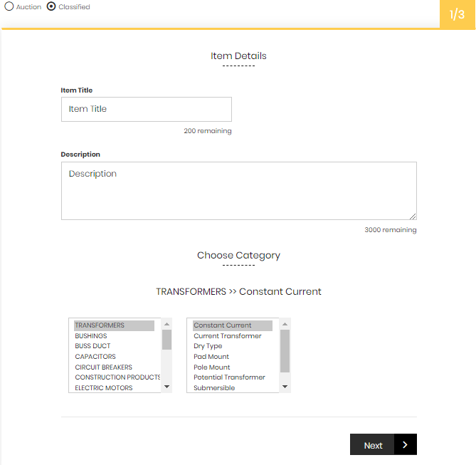Select BUSS DUCT category

[x=114, y=346]
